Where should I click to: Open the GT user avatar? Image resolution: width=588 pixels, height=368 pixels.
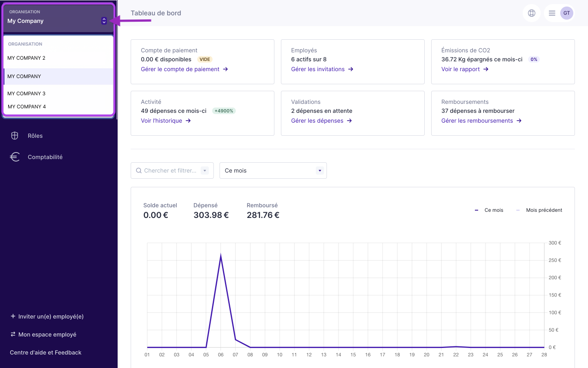[x=567, y=13]
